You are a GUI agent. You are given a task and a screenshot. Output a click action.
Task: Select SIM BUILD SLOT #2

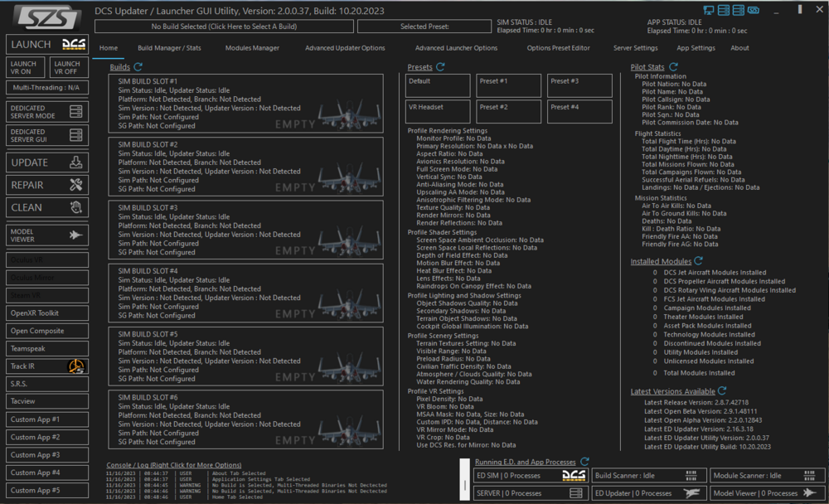[x=246, y=167]
